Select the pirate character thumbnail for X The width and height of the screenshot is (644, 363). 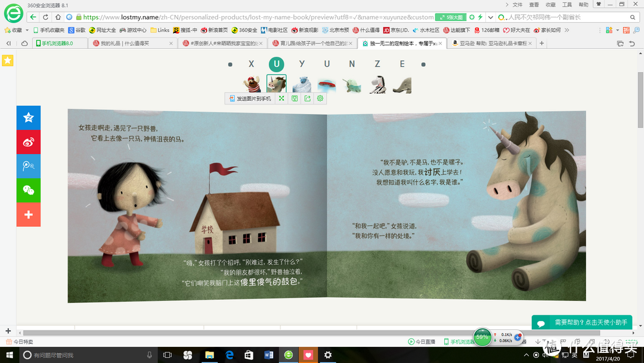point(252,84)
